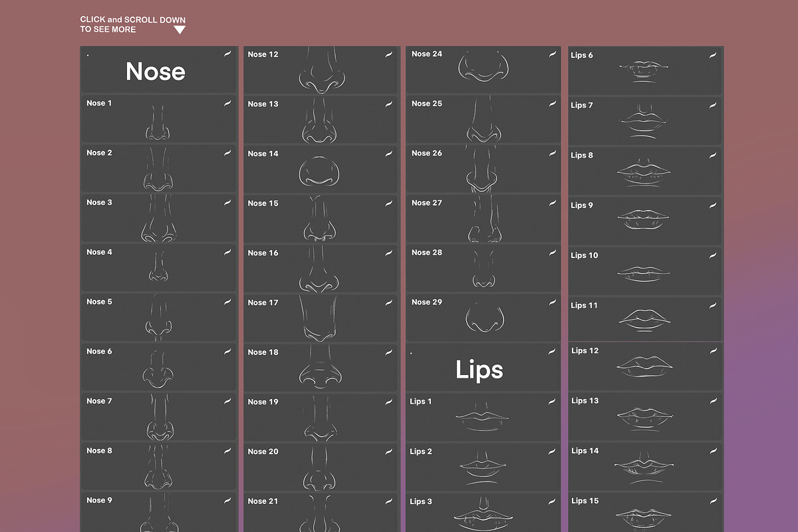Click the brush stroke icon on Nose 17
Screen dimensions: 798x532
pos(389,302)
